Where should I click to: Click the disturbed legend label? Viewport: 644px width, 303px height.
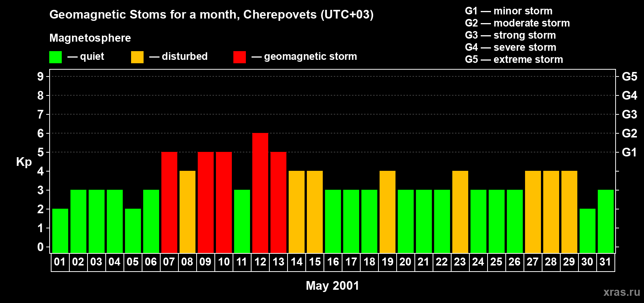point(184,56)
